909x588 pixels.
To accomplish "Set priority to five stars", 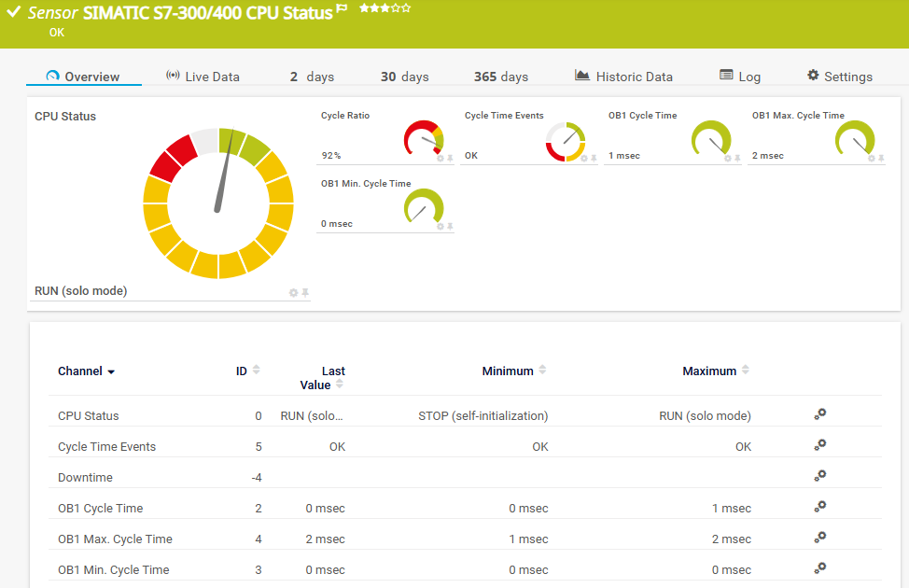I will point(406,7).
